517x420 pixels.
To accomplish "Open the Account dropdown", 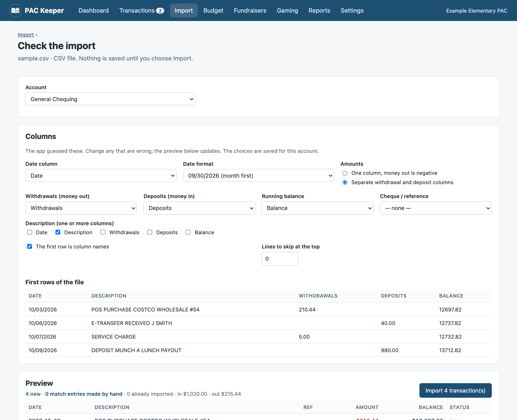I will [110, 99].
